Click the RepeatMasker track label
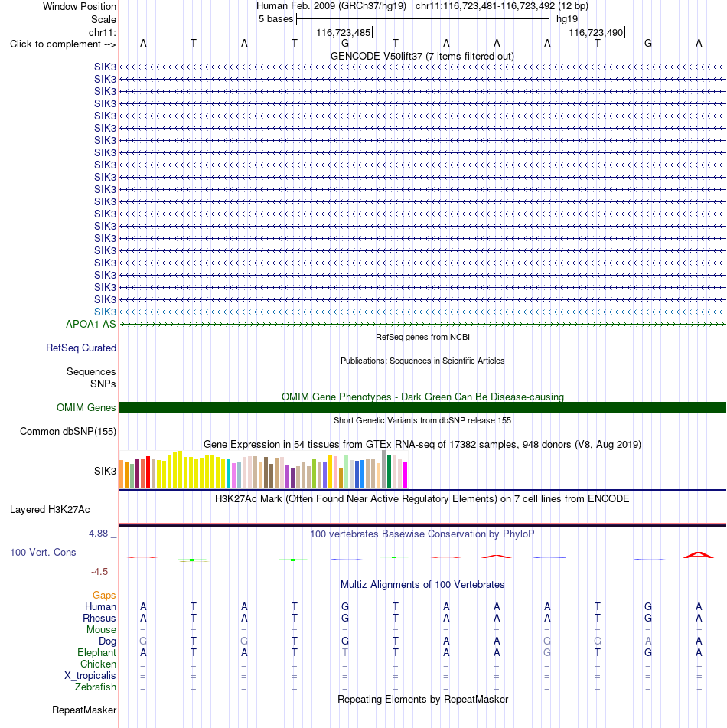The height and width of the screenshot is (728, 727). pyautogui.click(x=84, y=710)
